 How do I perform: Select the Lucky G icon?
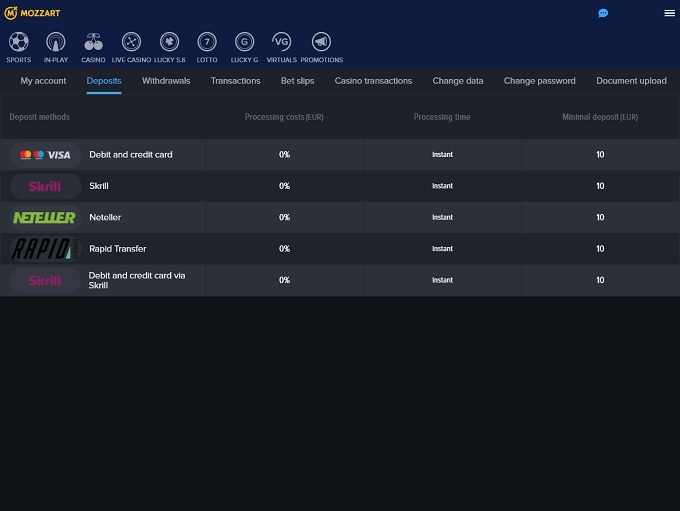click(x=244, y=42)
